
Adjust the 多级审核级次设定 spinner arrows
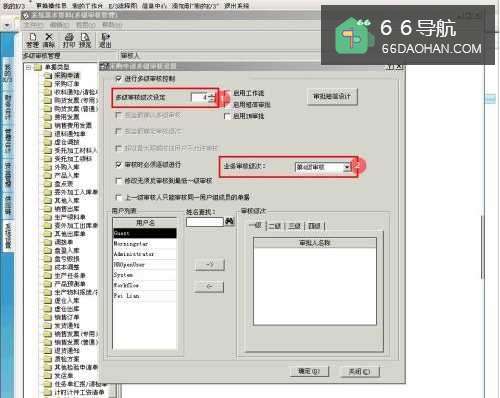(212, 97)
